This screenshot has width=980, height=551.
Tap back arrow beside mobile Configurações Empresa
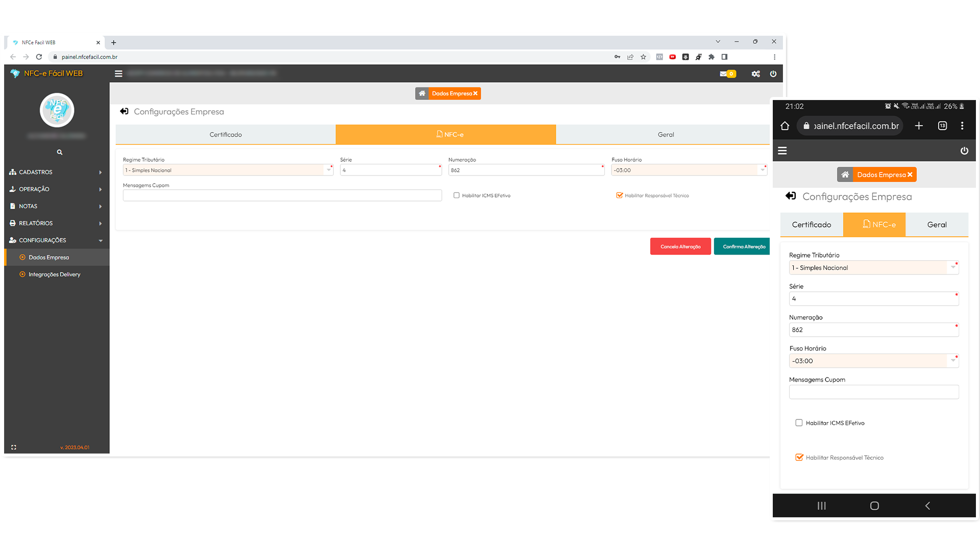tap(791, 196)
